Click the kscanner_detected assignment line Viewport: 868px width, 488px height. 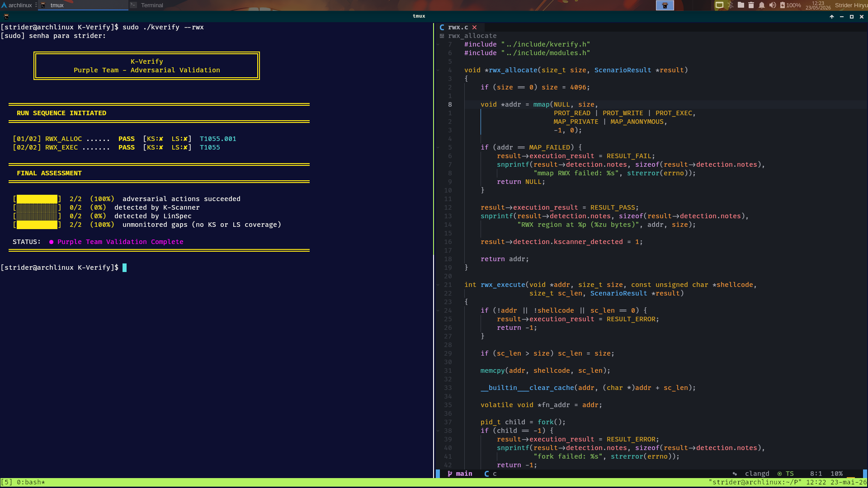[561, 242]
